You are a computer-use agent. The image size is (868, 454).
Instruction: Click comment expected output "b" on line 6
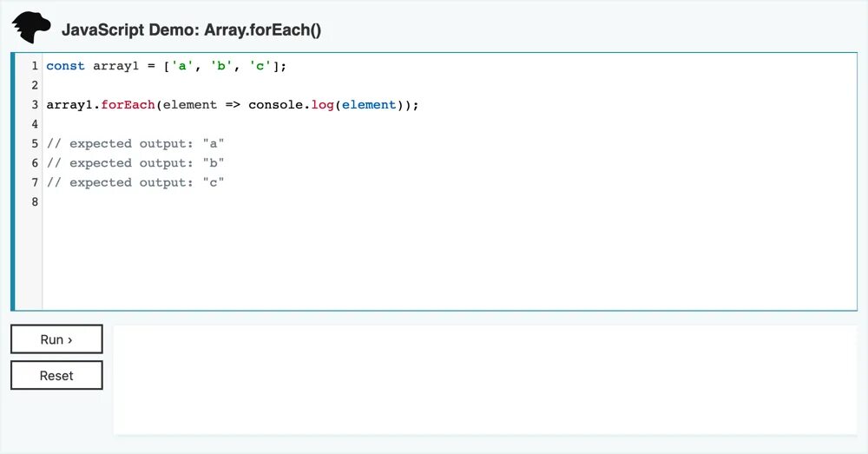(135, 163)
